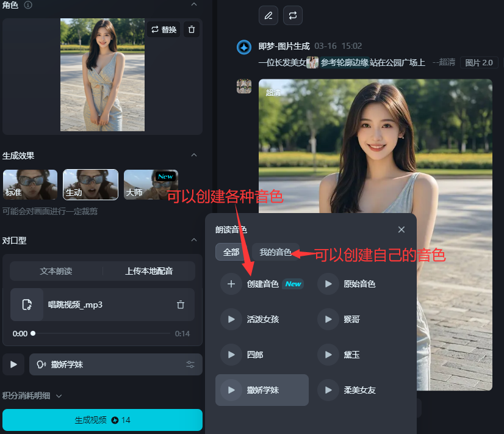
Task: Click the 参考轮廓边缘 tag
Action: pos(344,62)
